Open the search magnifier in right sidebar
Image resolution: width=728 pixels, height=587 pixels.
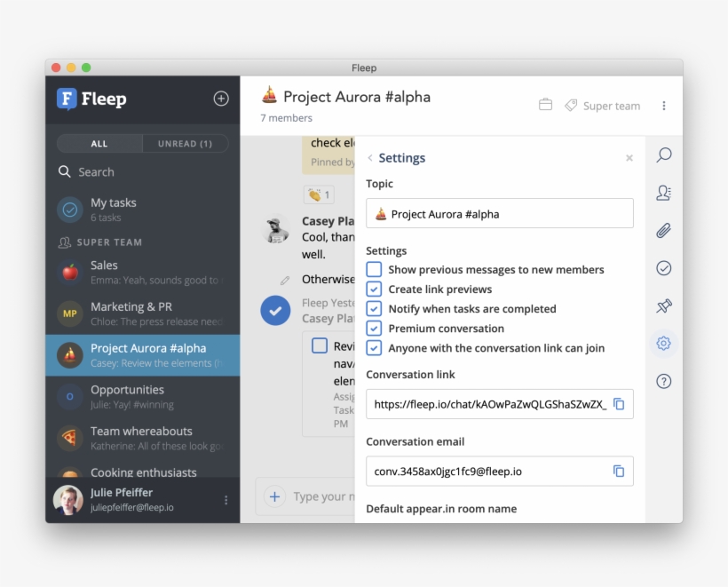pyautogui.click(x=664, y=155)
